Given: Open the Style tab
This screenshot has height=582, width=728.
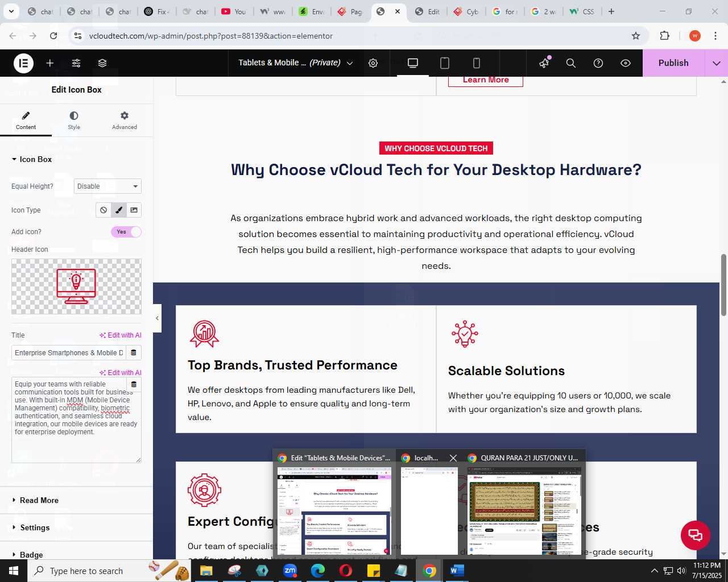Looking at the screenshot, I should coord(74,121).
